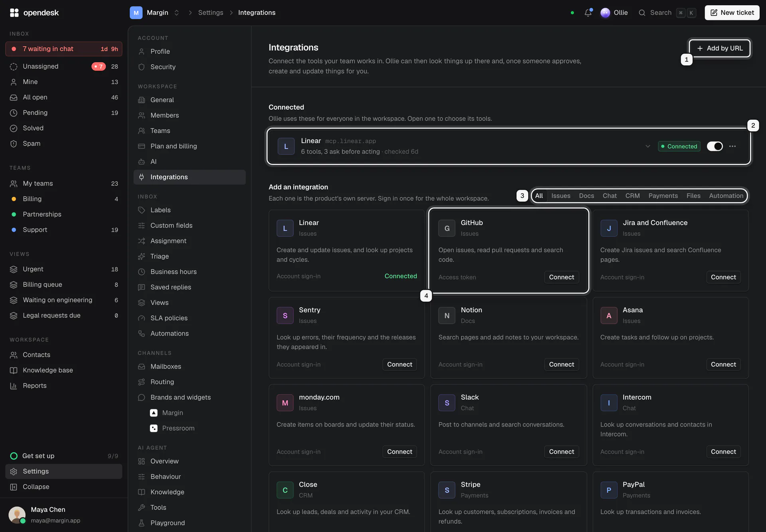Screen dimensions: 766x532
Task: Collapse the sidebar
Action: coord(64,487)
